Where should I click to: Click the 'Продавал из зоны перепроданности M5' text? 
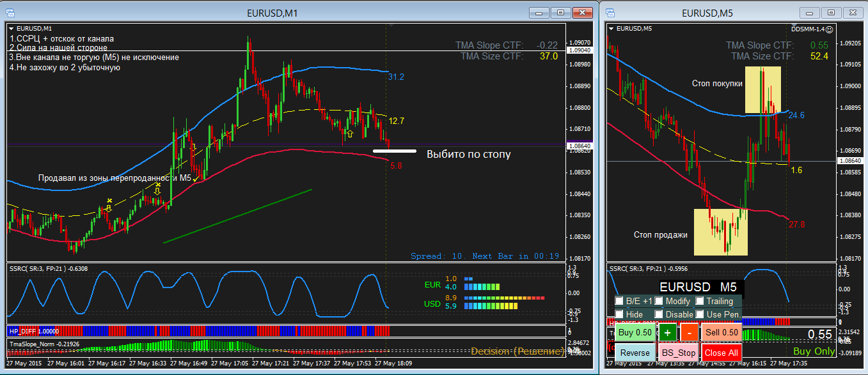click(x=114, y=178)
